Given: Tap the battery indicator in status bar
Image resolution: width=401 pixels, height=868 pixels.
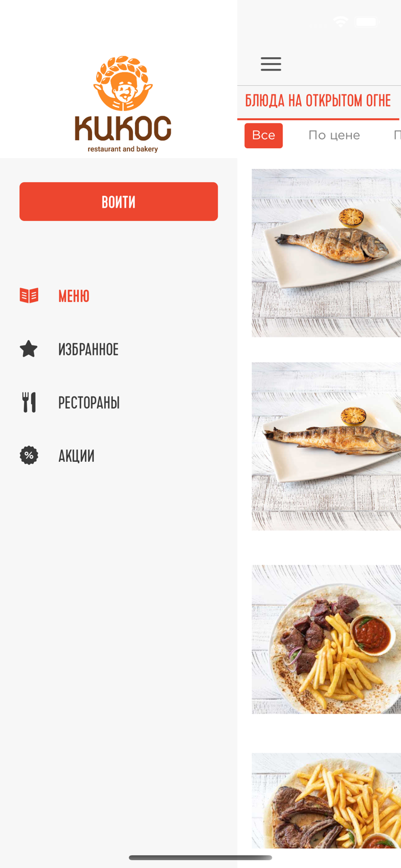Looking at the screenshot, I should pos(366,22).
